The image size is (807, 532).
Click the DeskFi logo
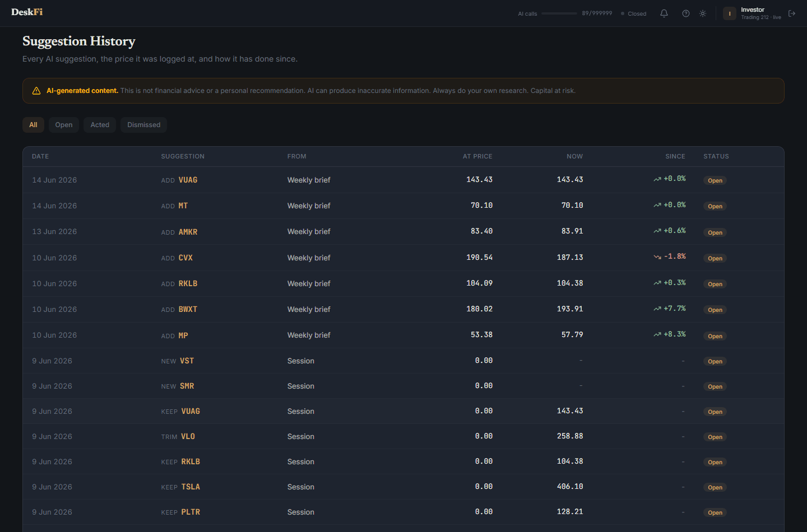(27, 12)
